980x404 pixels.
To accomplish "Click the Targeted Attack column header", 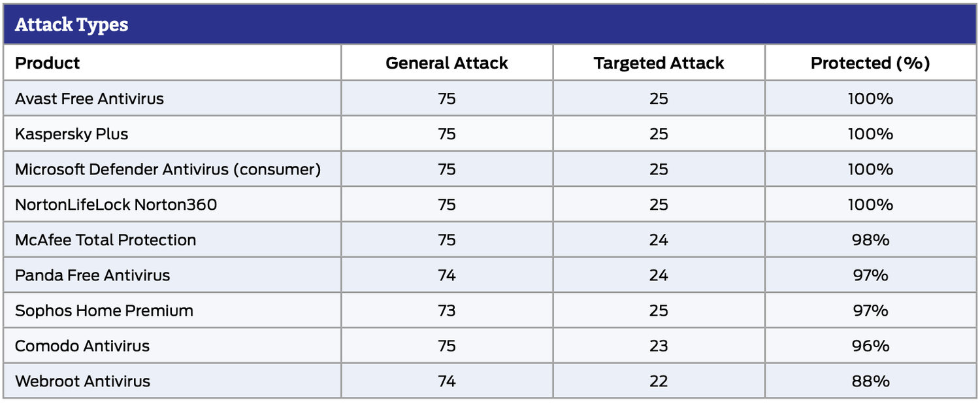I will point(659,63).
